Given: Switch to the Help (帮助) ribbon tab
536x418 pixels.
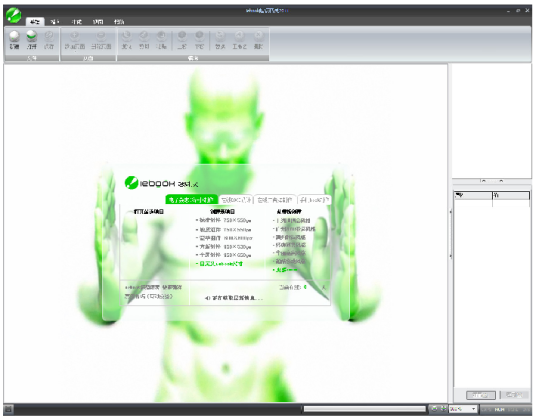Looking at the screenshot, I should click(119, 22).
